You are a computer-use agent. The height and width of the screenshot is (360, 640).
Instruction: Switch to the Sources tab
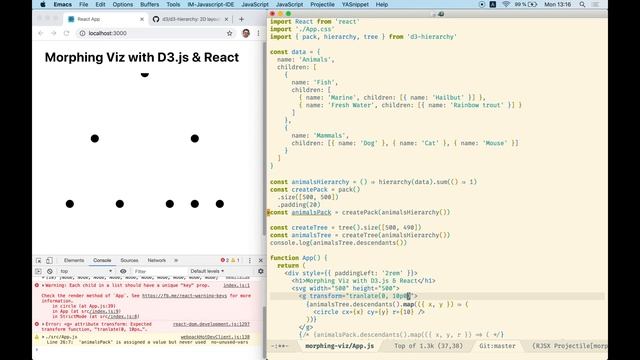pos(129,260)
